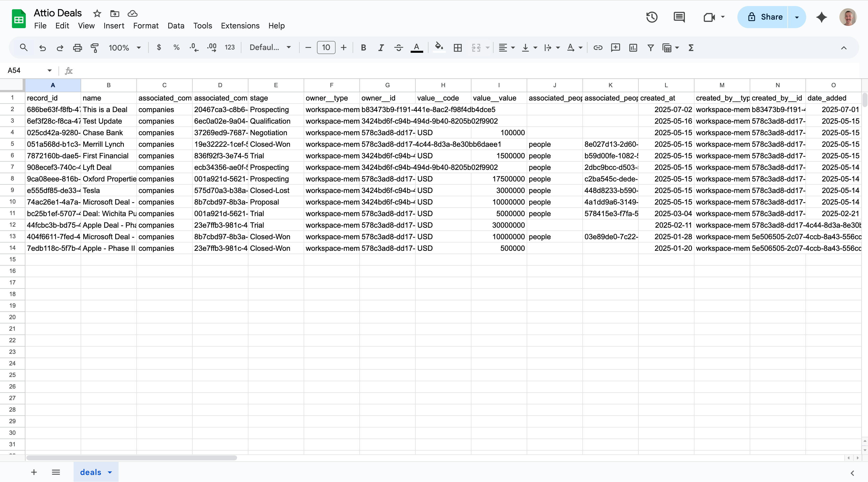Open version history clock icon
Image resolution: width=868 pixels, height=482 pixels.
point(652,17)
